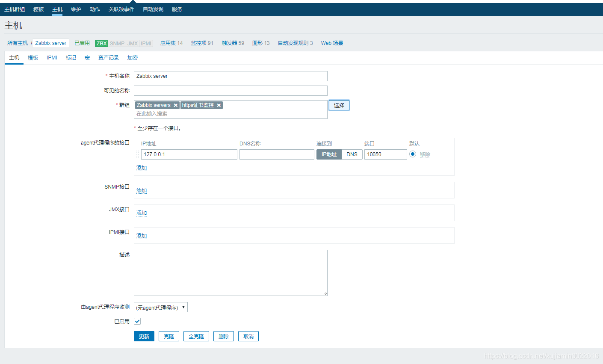The width and height of the screenshot is (603, 364).
Task: Open the 触发器 59 link
Action: (233, 43)
